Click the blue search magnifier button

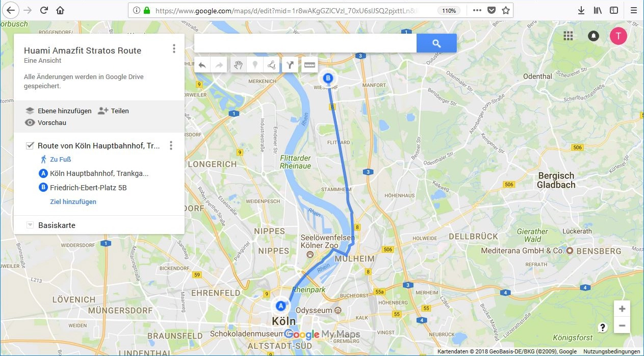click(x=436, y=43)
